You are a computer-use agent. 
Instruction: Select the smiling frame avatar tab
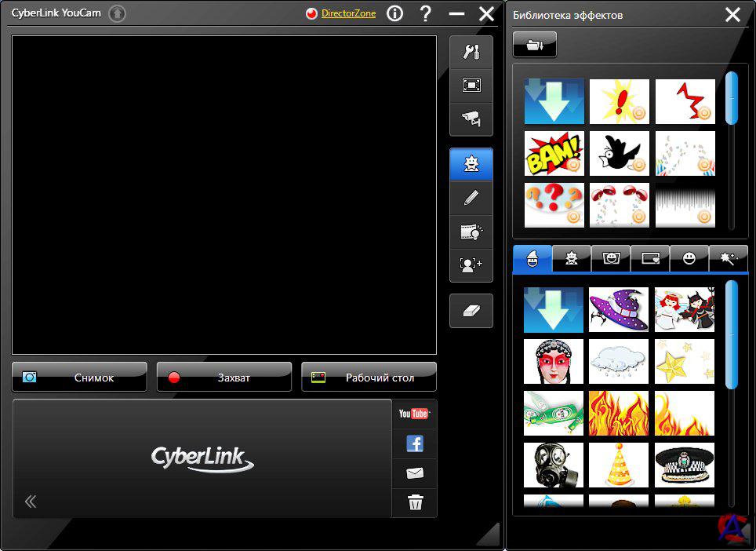coord(611,258)
